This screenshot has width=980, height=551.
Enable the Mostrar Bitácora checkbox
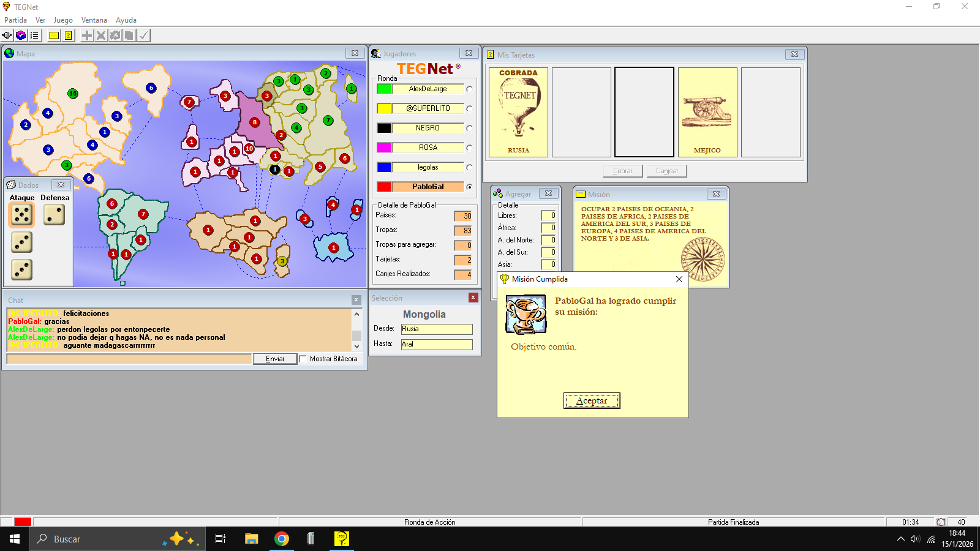click(x=303, y=359)
